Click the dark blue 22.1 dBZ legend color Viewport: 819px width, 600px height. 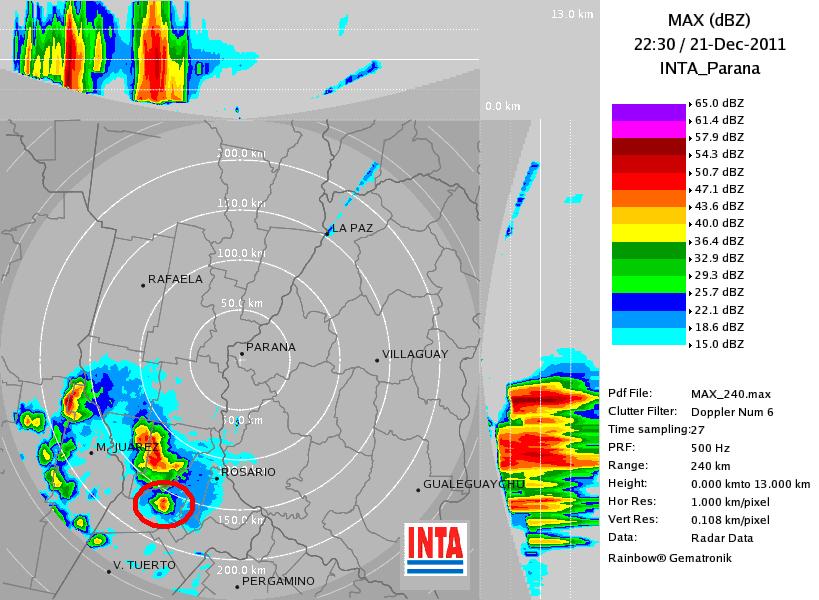point(648,302)
